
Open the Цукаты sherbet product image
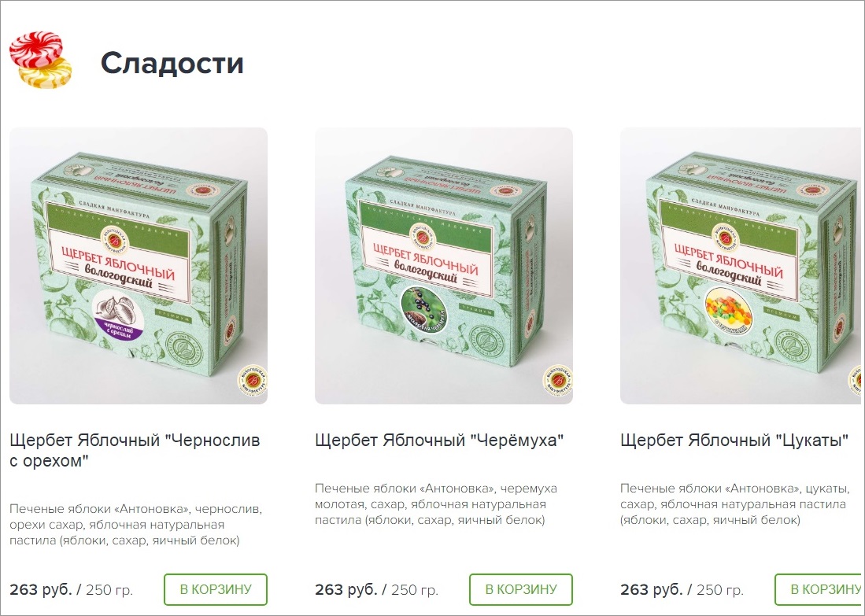coord(741,266)
